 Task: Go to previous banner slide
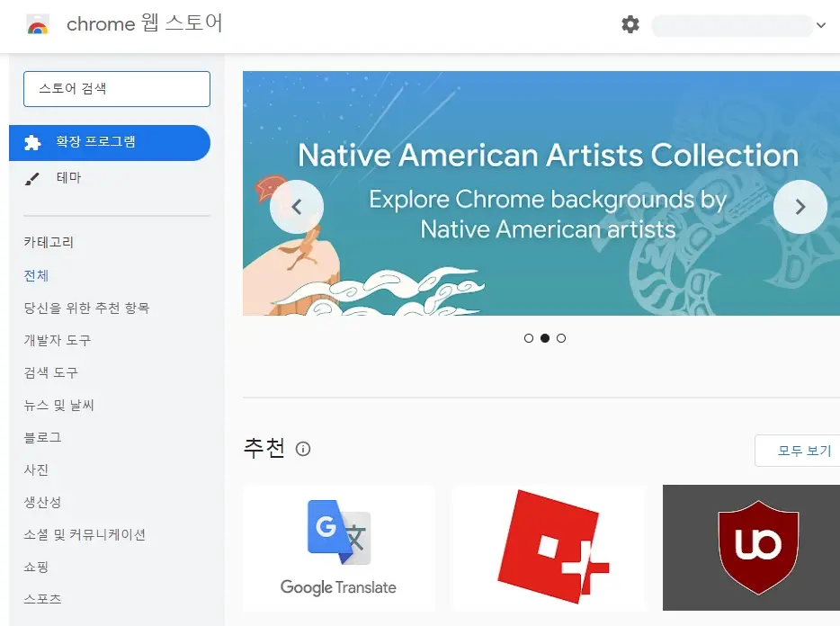pyautogui.click(x=296, y=207)
